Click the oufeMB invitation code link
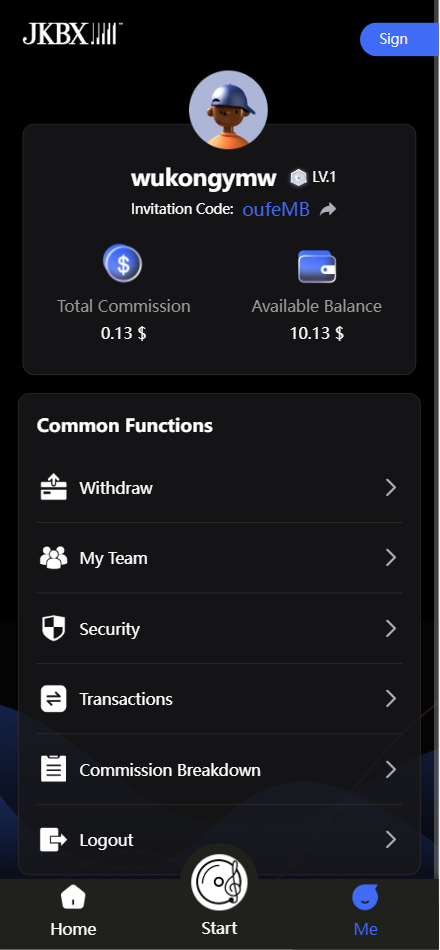440x950 pixels. pos(276,210)
